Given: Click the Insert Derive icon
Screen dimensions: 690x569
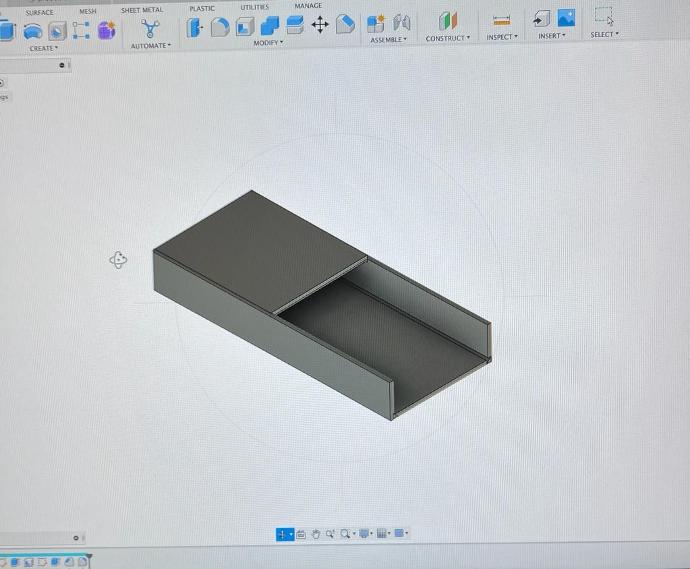Looking at the screenshot, I should pos(542,19).
